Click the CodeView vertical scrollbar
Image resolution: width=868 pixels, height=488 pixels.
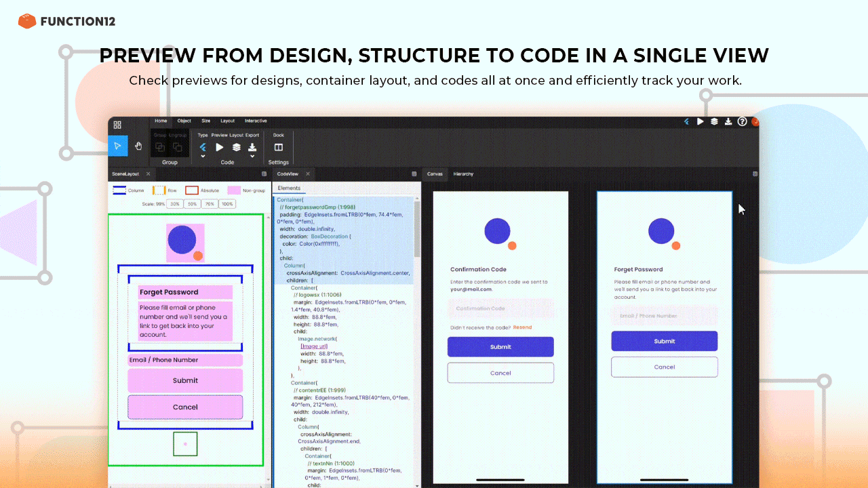click(417, 230)
